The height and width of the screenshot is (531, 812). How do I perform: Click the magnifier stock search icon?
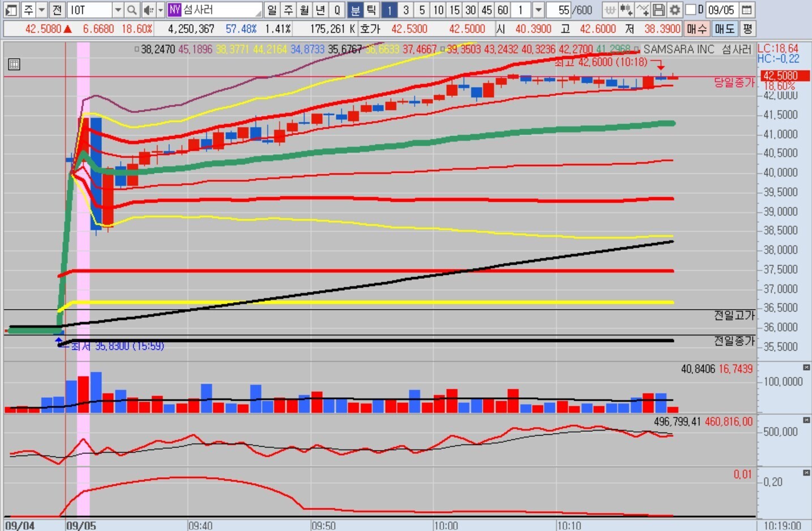[131, 10]
